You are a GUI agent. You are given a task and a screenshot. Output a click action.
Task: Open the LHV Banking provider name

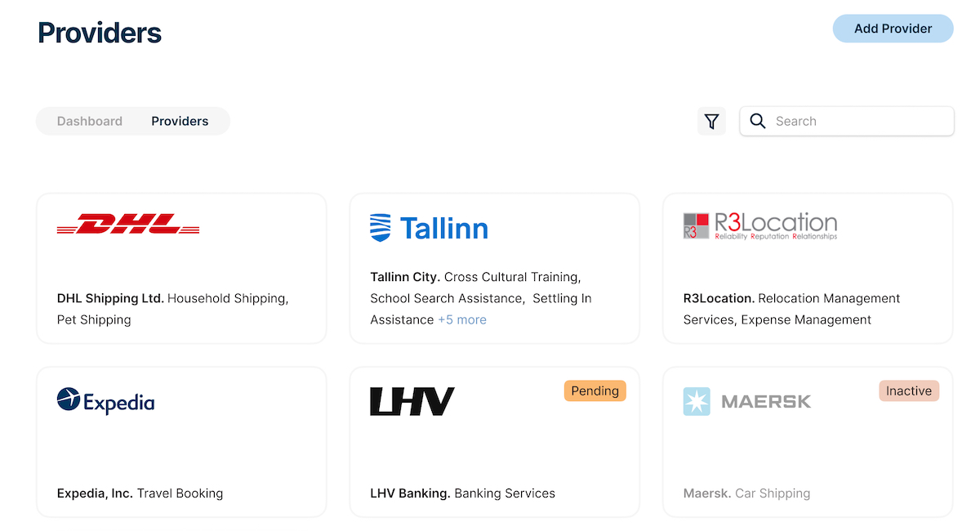(x=410, y=493)
